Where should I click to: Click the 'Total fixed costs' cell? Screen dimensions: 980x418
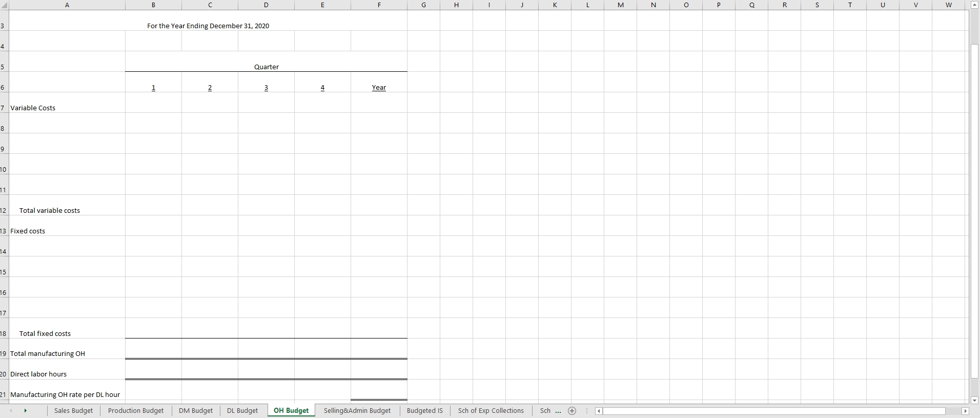pos(67,328)
